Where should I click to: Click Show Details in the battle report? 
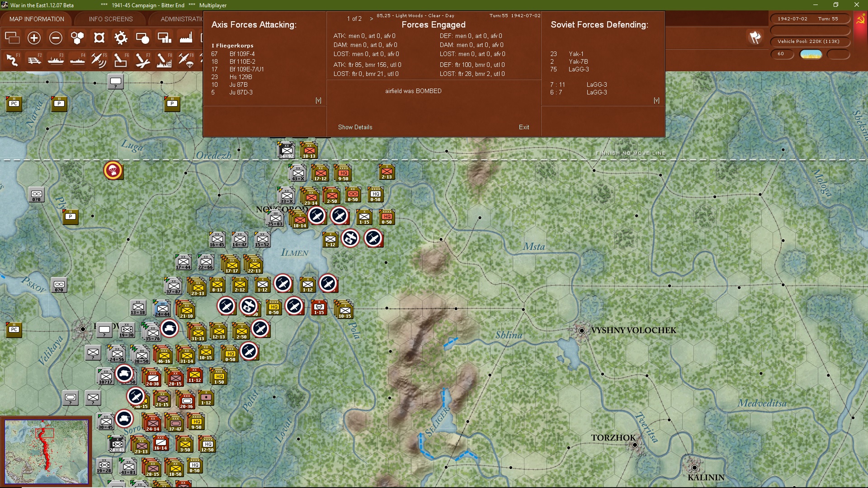point(355,127)
